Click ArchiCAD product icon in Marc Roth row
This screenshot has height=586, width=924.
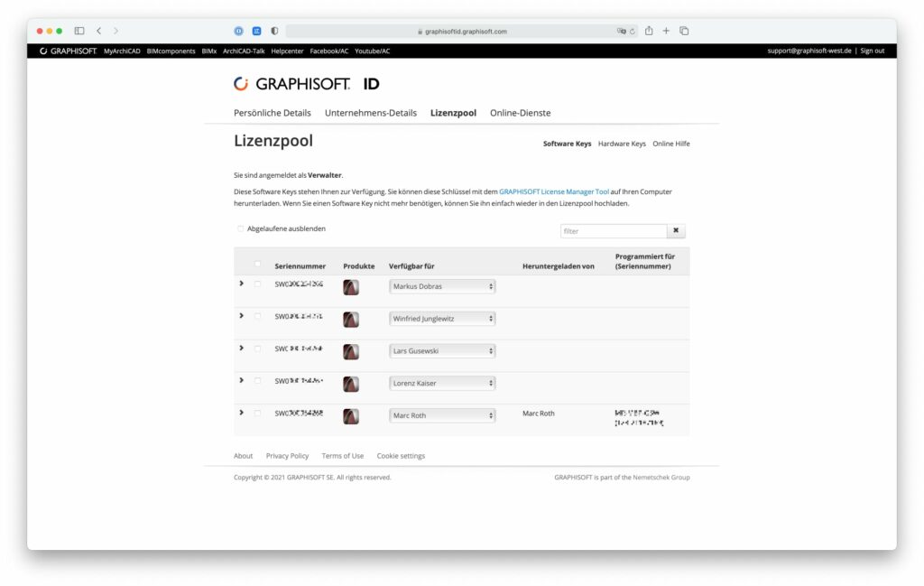coord(351,416)
